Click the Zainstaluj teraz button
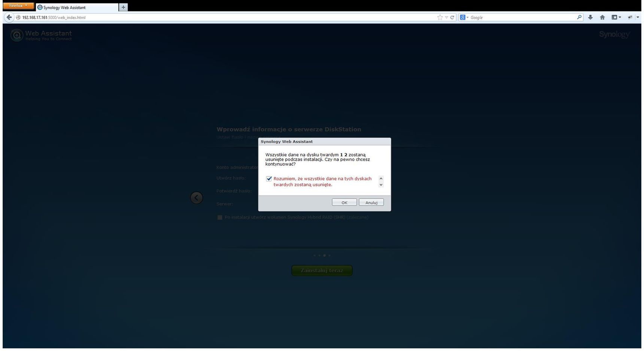 (x=322, y=270)
